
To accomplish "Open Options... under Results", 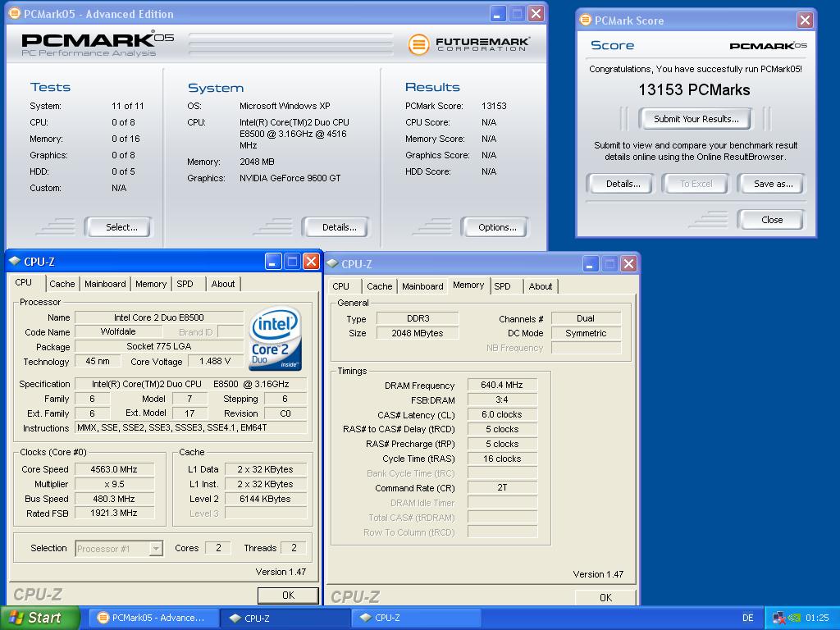I will [x=495, y=227].
